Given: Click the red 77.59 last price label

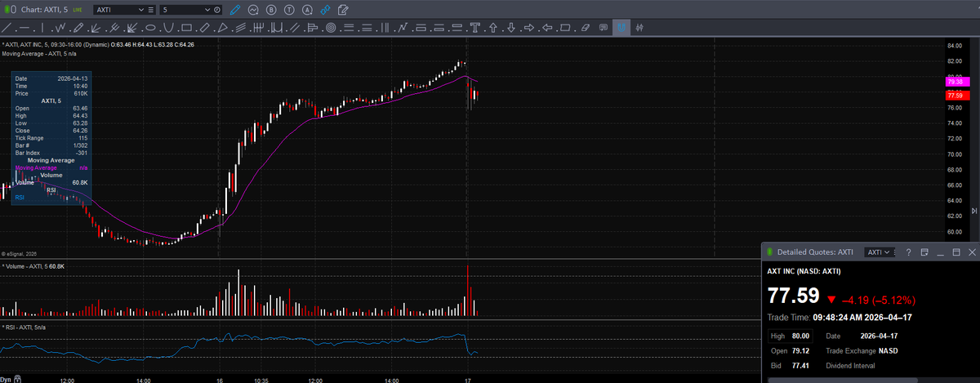Looking at the screenshot, I should (956, 96).
